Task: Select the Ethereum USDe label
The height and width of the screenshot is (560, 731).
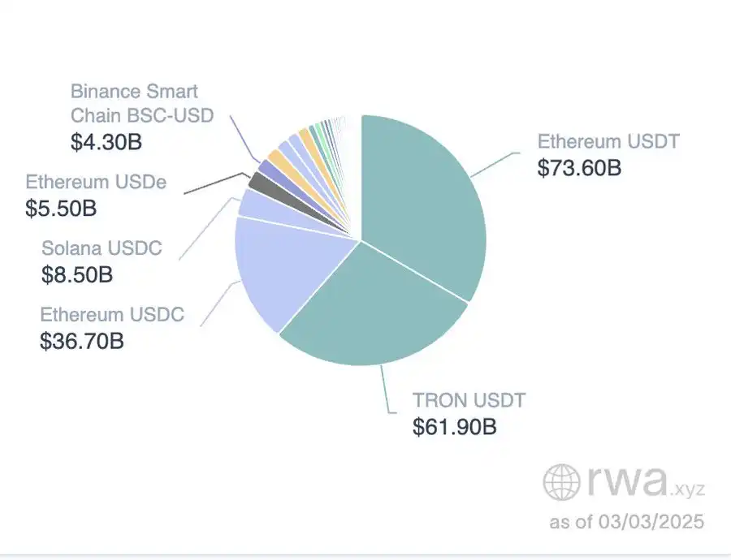Action: point(96,182)
